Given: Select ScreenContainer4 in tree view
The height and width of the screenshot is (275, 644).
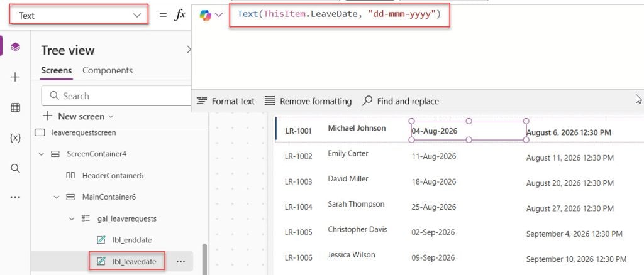Looking at the screenshot, I should [x=96, y=154].
